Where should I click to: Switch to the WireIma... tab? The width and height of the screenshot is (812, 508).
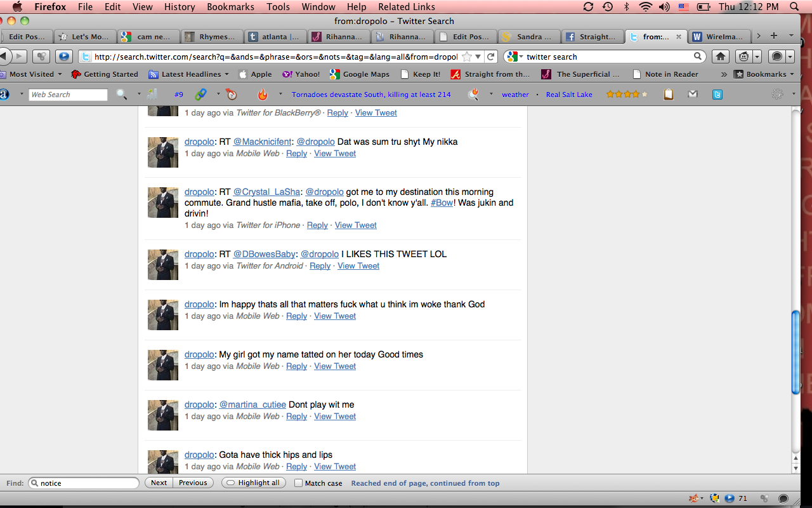[721, 37]
